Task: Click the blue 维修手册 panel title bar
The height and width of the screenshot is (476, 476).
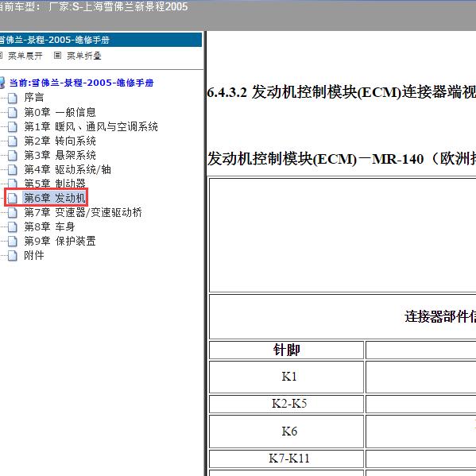Action: coord(101,40)
